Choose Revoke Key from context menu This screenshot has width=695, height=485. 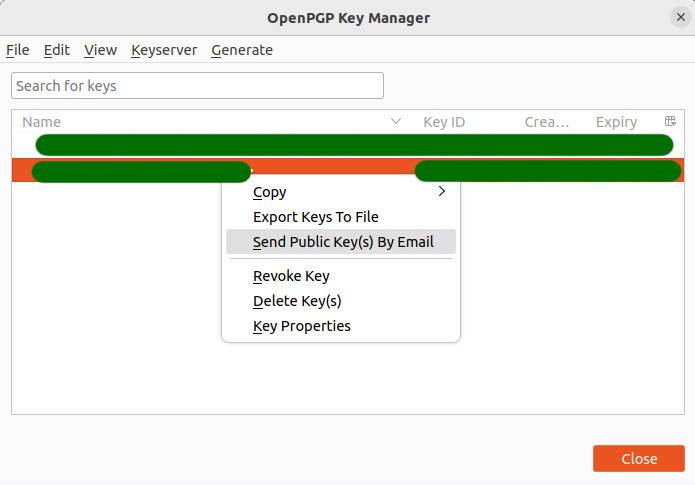pyautogui.click(x=291, y=276)
